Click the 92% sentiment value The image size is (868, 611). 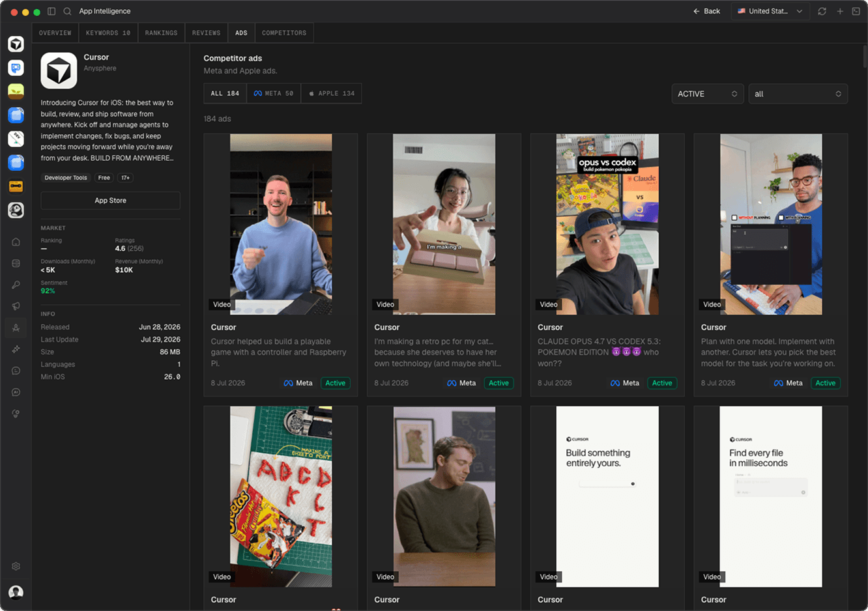[48, 291]
